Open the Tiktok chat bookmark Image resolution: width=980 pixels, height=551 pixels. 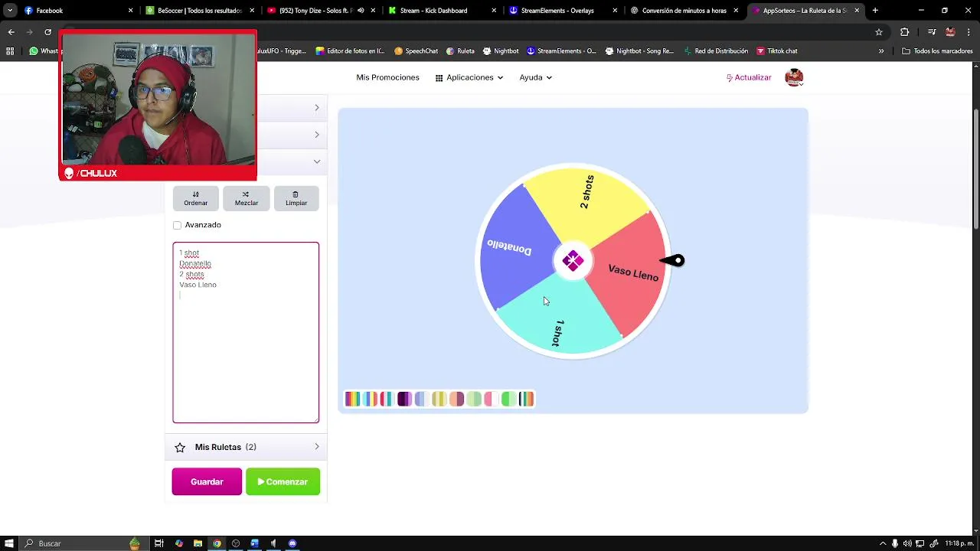click(776, 51)
